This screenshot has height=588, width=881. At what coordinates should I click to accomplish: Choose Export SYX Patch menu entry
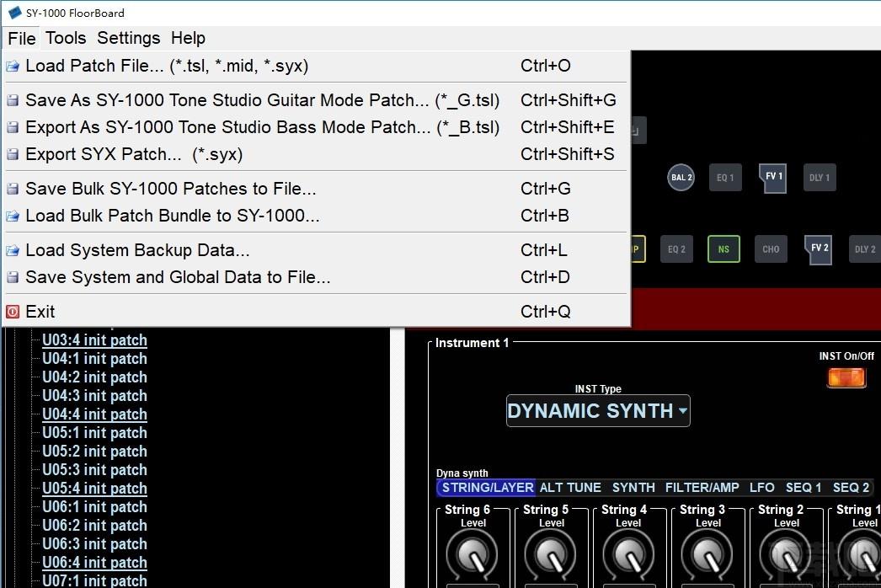316,155
